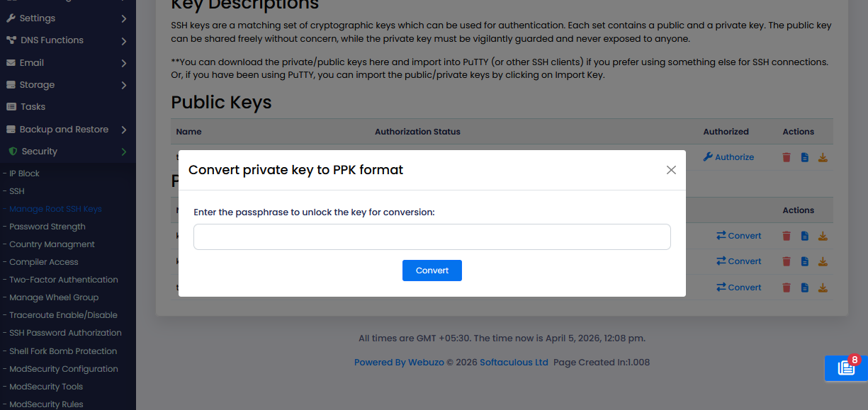Open the floating notifications icon with badge 8
Image resolution: width=868 pixels, height=410 pixels.
846,368
